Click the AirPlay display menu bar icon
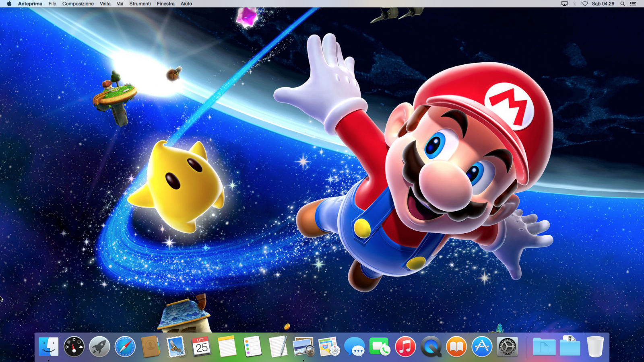 564,4
